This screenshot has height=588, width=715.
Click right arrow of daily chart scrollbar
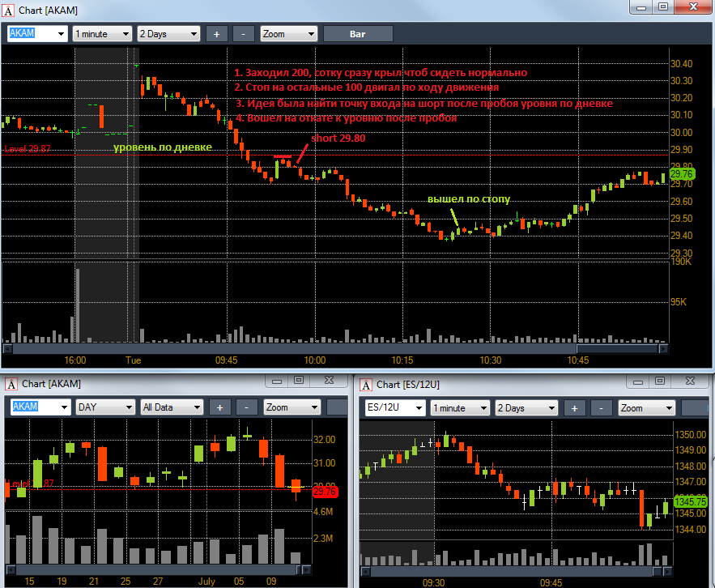tap(306, 569)
